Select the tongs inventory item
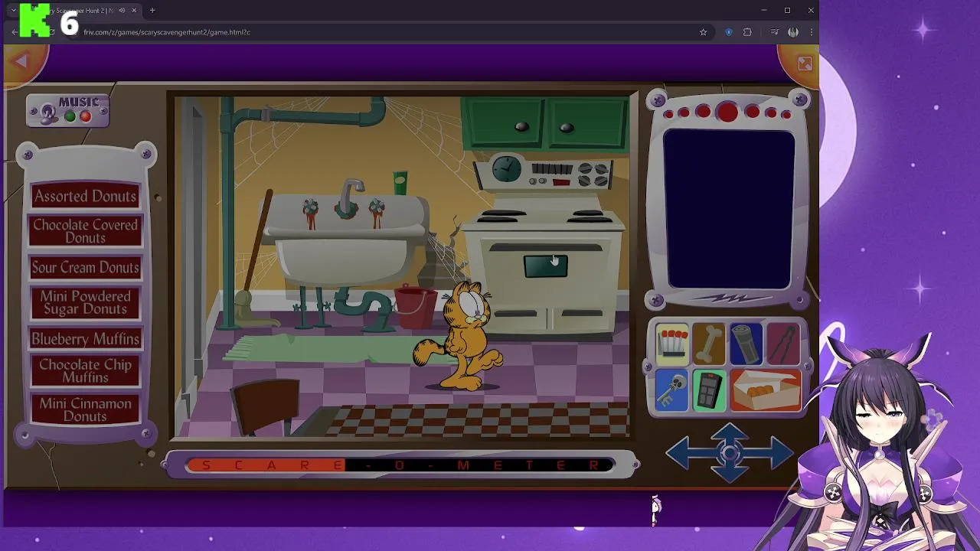This screenshot has width=980, height=551. (782, 343)
